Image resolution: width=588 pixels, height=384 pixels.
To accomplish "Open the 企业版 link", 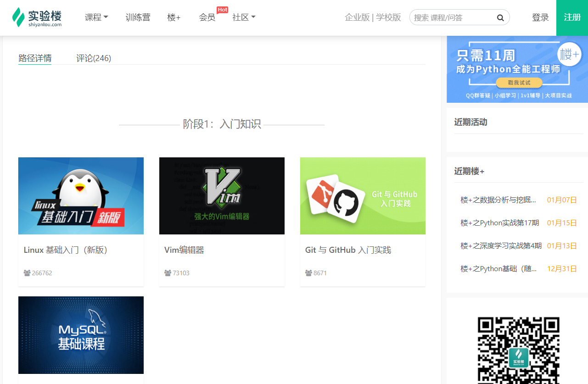I will [x=357, y=17].
